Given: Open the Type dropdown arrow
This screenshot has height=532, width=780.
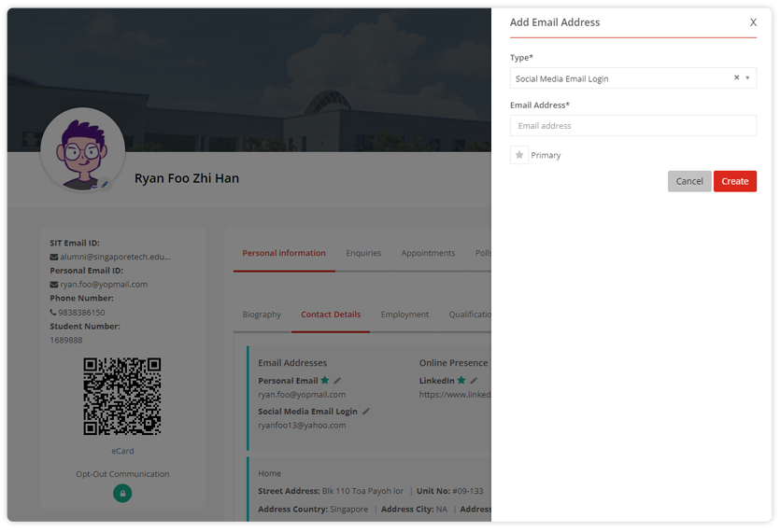Looking at the screenshot, I should point(747,78).
